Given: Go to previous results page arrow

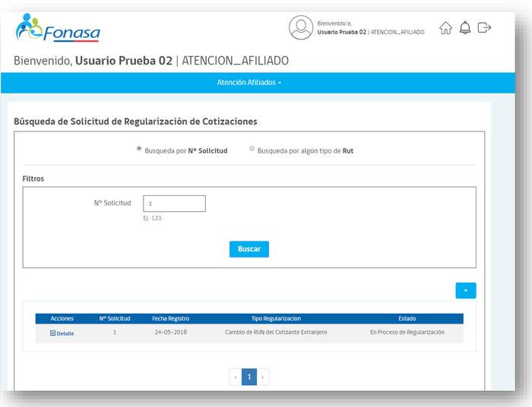Looking at the screenshot, I should [x=236, y=377].
